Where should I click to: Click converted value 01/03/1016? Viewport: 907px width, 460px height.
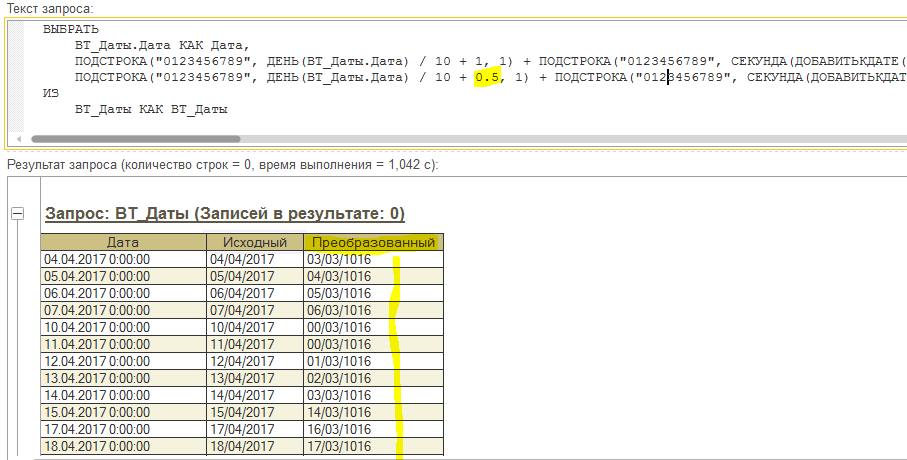pyautogui.click(x=374, y=361)
